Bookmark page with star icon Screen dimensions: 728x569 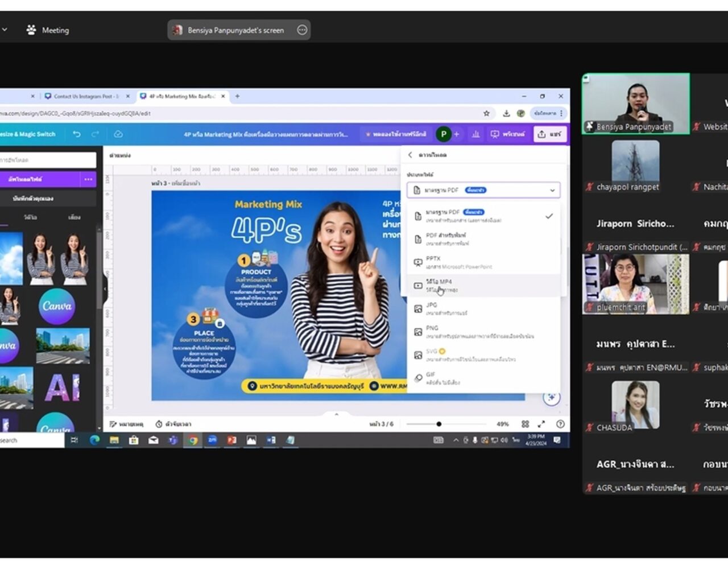[486, 113]
